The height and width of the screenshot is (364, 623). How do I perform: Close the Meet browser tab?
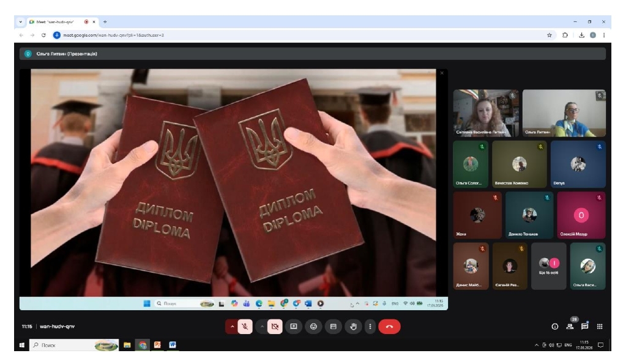pos(94,22)
